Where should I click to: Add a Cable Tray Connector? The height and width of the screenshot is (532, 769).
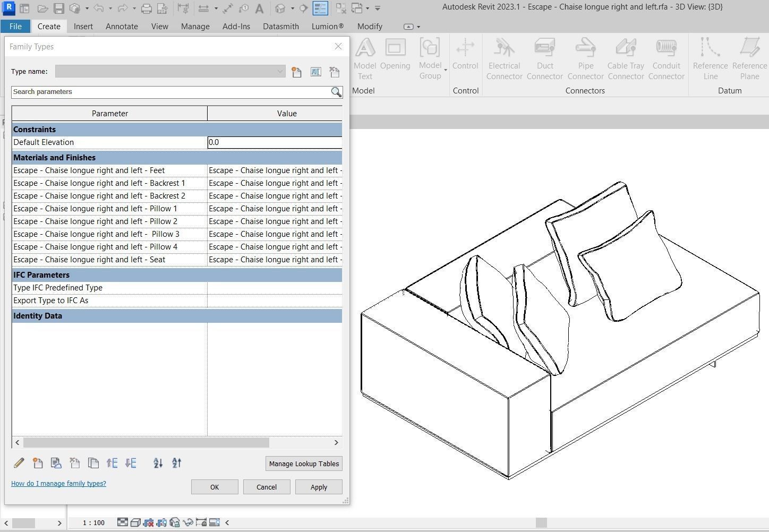[626, 58]
